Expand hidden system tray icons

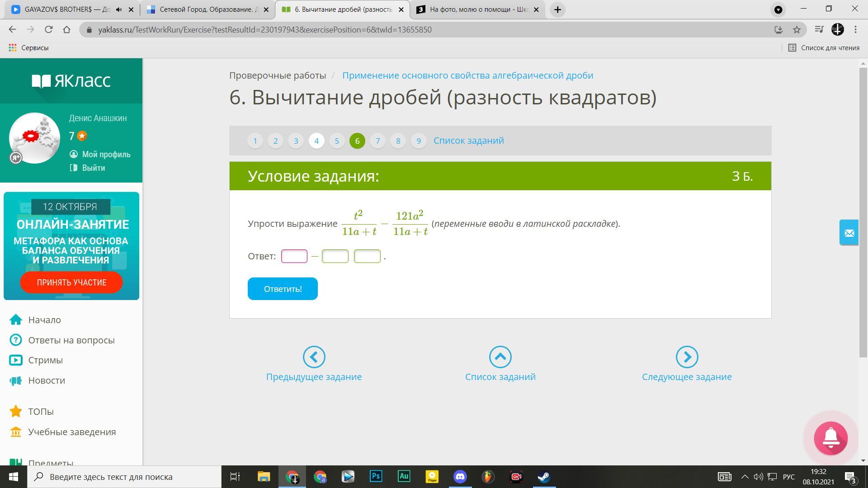coord(745,477)
